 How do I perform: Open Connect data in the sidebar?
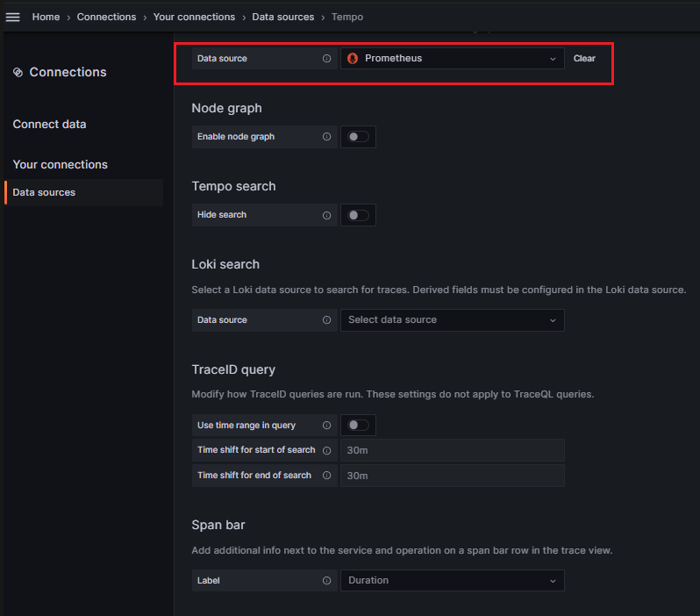[x=49, y=125]
